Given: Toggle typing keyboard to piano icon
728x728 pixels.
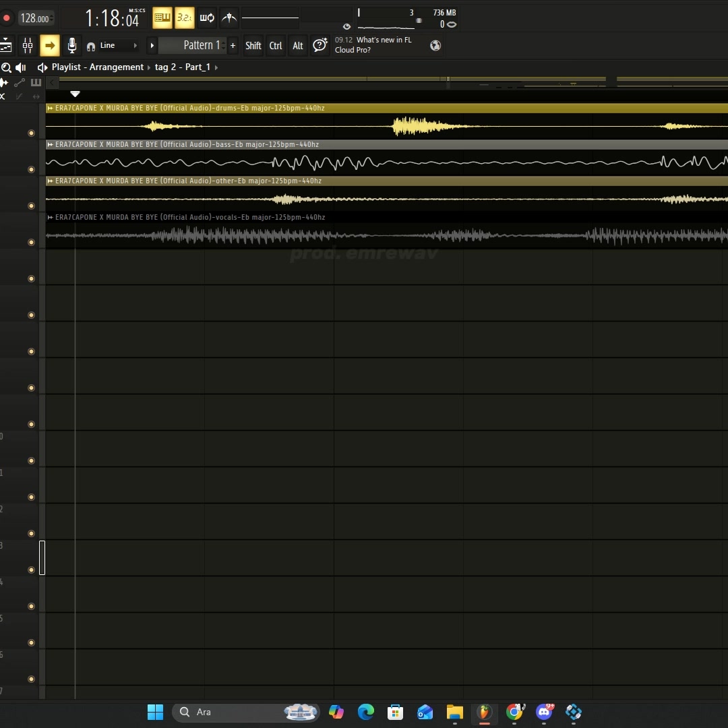Looking at the screenshot, I should point(162,18).
